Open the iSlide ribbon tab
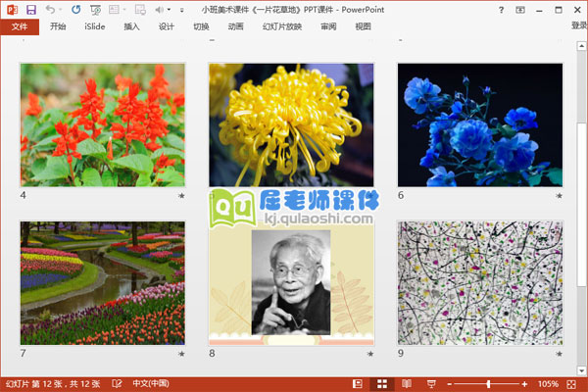 pos(94,26)
